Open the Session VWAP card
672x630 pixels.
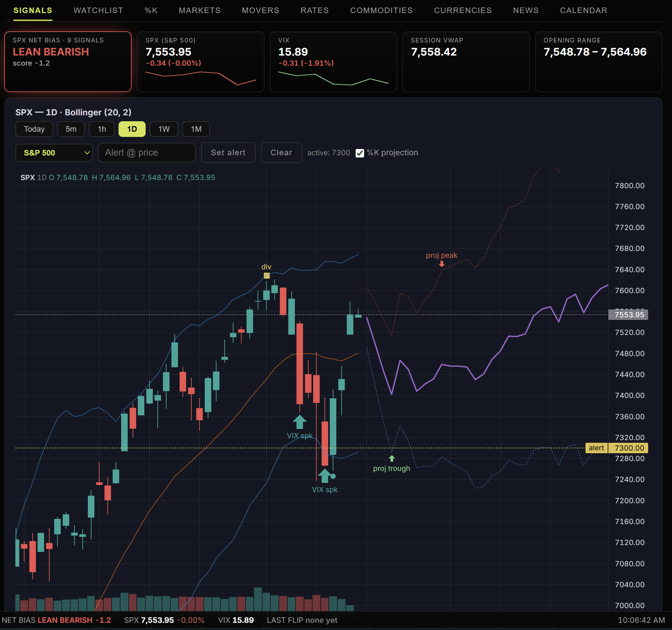click(466, 61)
